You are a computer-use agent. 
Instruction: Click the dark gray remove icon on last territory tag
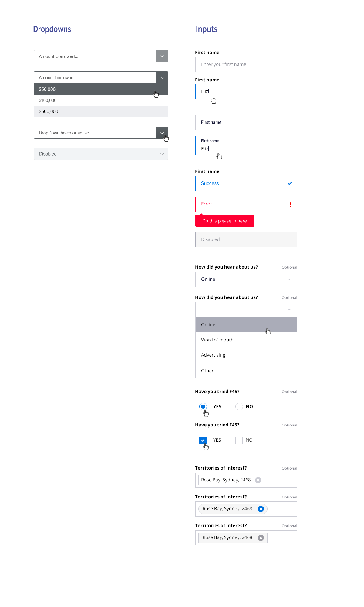tap(261, 538)
